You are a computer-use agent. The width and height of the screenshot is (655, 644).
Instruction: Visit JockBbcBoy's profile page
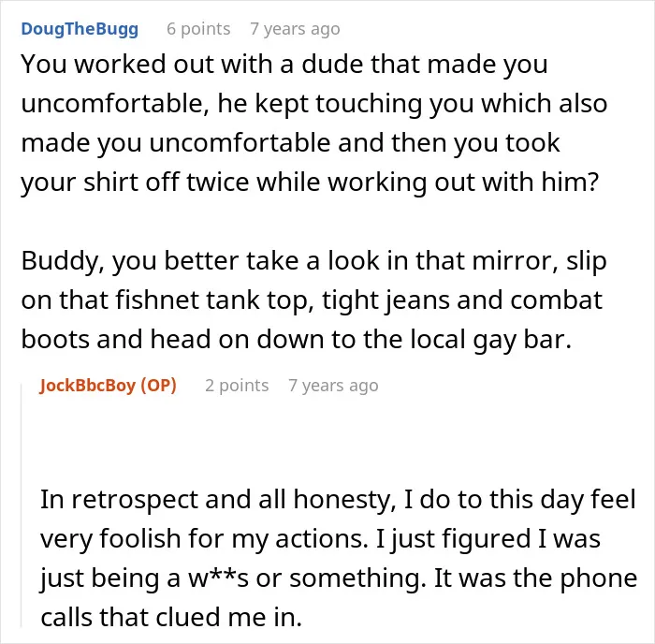tap(87, 386)
